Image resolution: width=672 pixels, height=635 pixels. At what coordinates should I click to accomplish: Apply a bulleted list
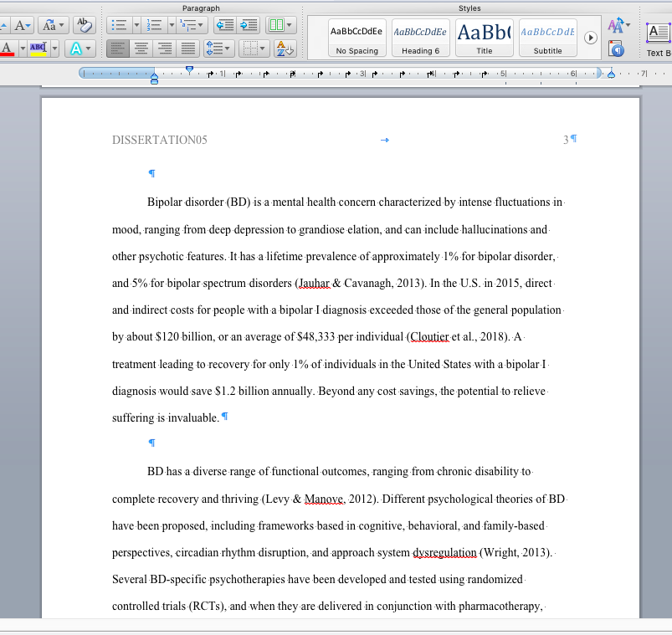[x=119, y=26]
